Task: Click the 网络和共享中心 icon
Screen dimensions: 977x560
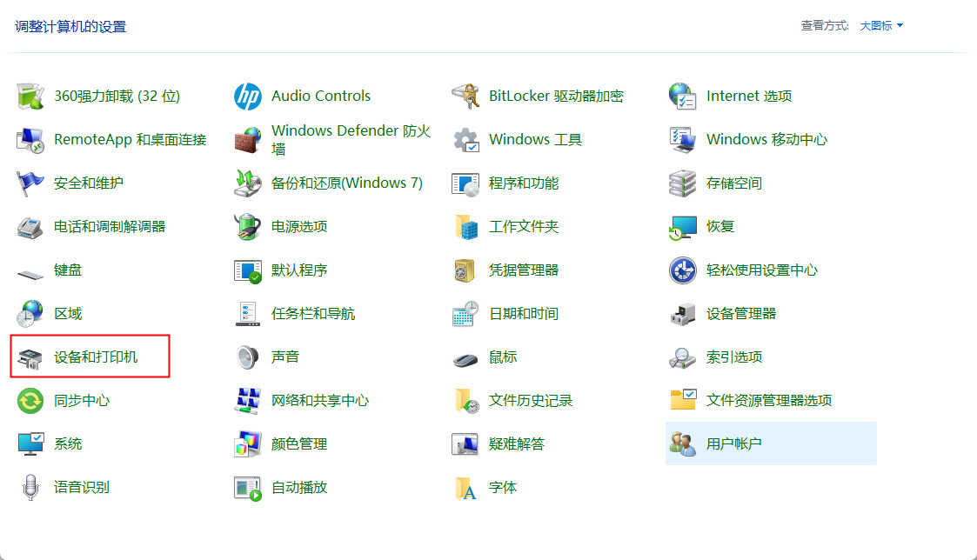Action: tap(247, 401)
